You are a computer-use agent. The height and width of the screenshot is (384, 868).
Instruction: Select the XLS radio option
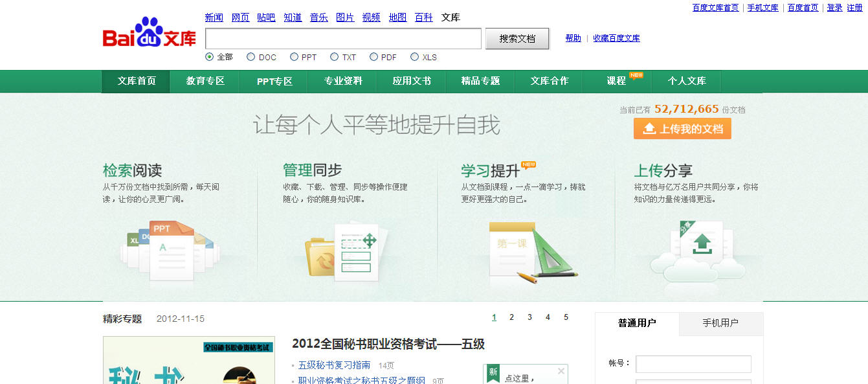(x=415, y=57)
